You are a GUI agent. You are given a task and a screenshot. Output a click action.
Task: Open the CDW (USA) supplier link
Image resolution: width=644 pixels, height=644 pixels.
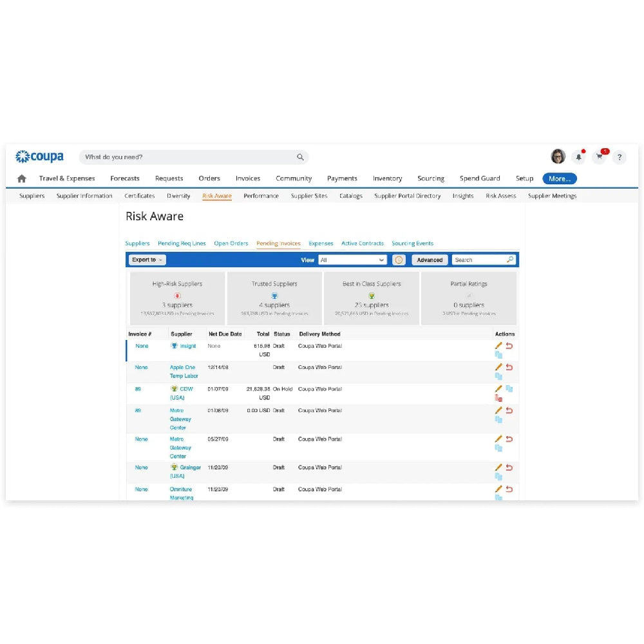(181, 393)
